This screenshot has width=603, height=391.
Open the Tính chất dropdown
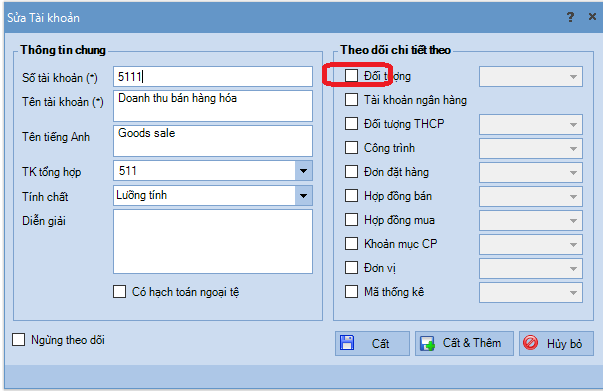(x=303, y=196)
